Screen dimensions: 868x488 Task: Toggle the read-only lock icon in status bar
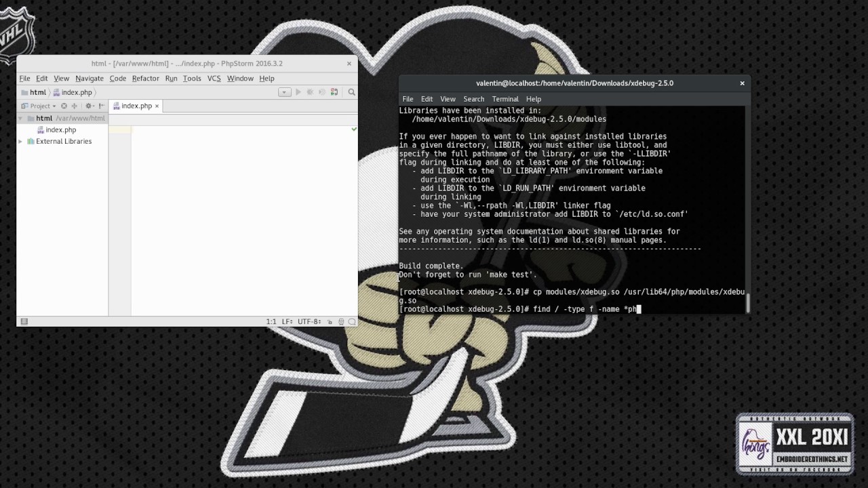pos(330,322)
